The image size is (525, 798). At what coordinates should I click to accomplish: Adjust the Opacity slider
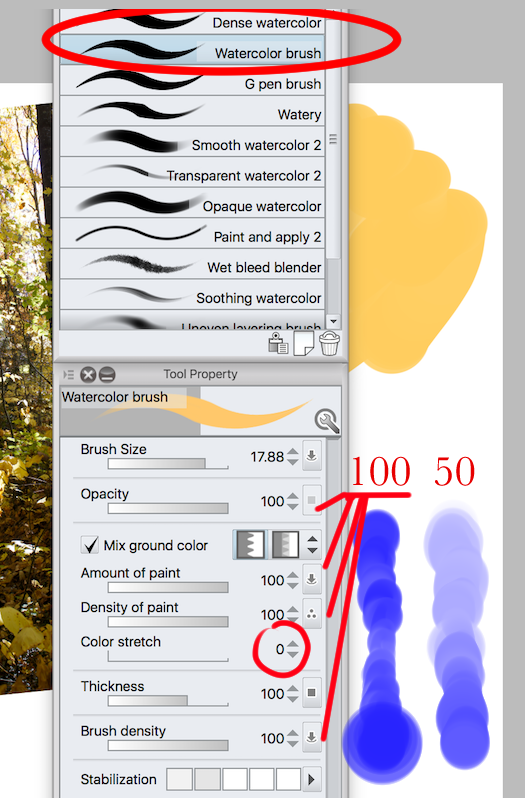tap(168, 508)
